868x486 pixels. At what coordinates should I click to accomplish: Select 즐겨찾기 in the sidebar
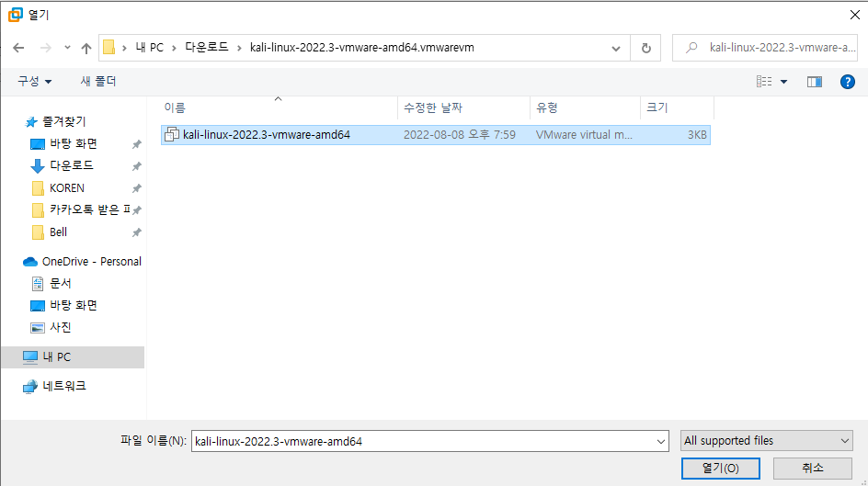point(64,121)
